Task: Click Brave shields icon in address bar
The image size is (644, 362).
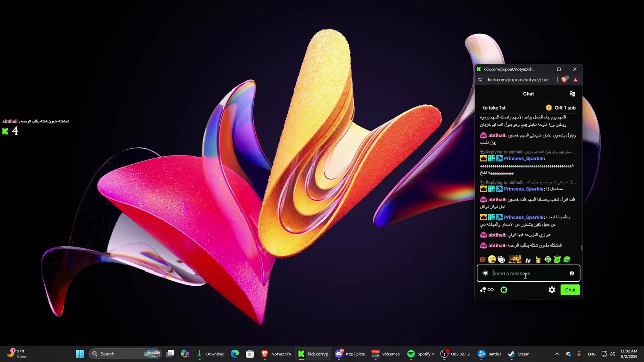Action: point(565,80)
